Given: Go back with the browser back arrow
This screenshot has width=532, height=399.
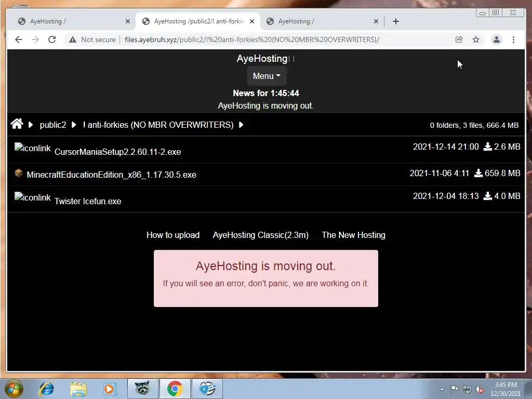Looking at the screenshot, I should 19,39.
